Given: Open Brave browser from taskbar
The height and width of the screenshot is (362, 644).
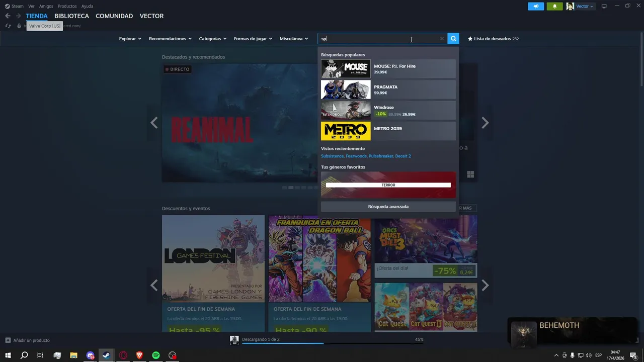Looking at the screenshot, I should pos(139,355).
